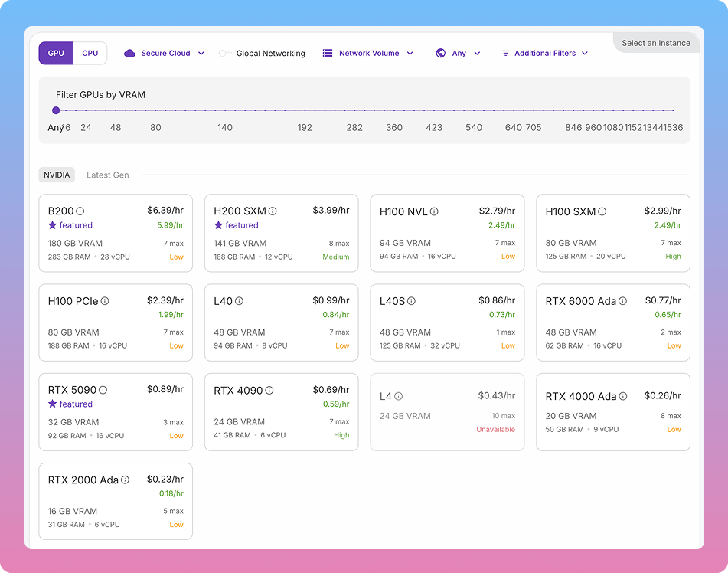Click the 540 label on the VRAM scale

tap(474, 127)
